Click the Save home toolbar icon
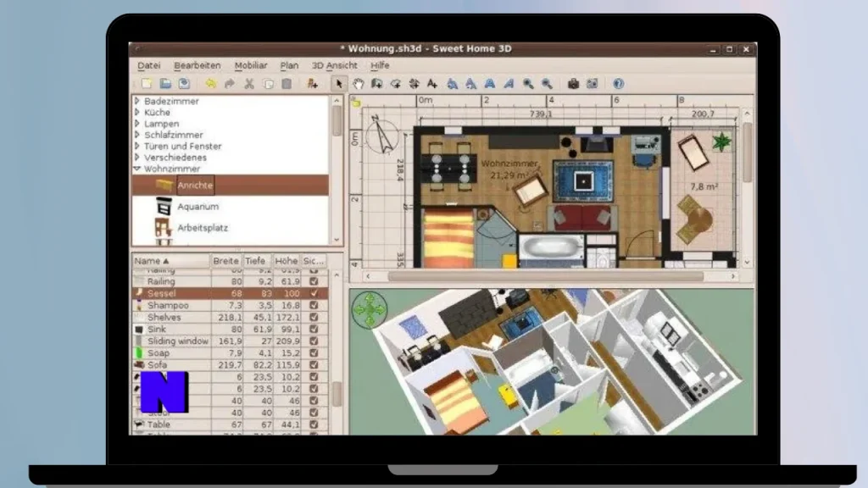The image size is (868, 488). coord(184,84)
